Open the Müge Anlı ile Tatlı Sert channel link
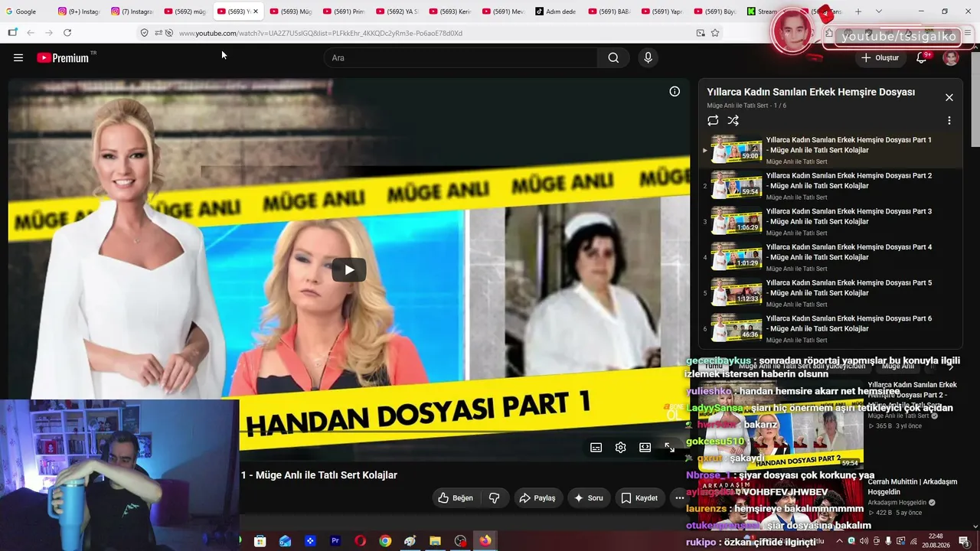Image resolution: width=980 pixels, height=551 pixels. 737,106
